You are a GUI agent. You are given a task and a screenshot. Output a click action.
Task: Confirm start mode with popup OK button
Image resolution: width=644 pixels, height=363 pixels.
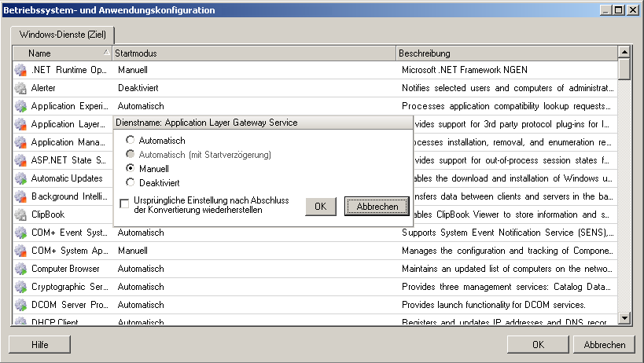pyautogui.click(x=320, y=207)
